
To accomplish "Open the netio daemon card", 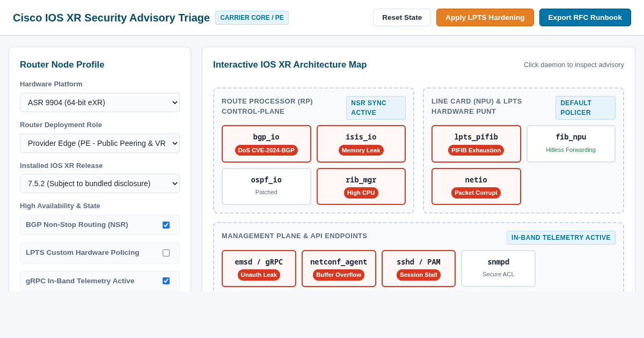I will pyautogui.click(x=476, y=187).
